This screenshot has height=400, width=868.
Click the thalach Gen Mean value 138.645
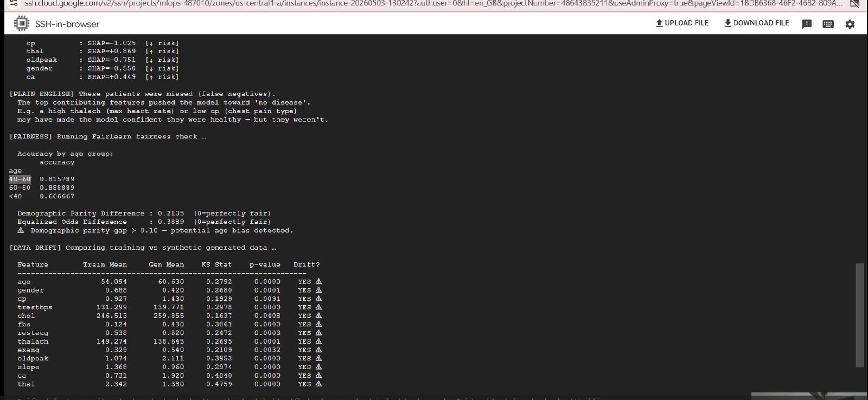click(169, 342)
